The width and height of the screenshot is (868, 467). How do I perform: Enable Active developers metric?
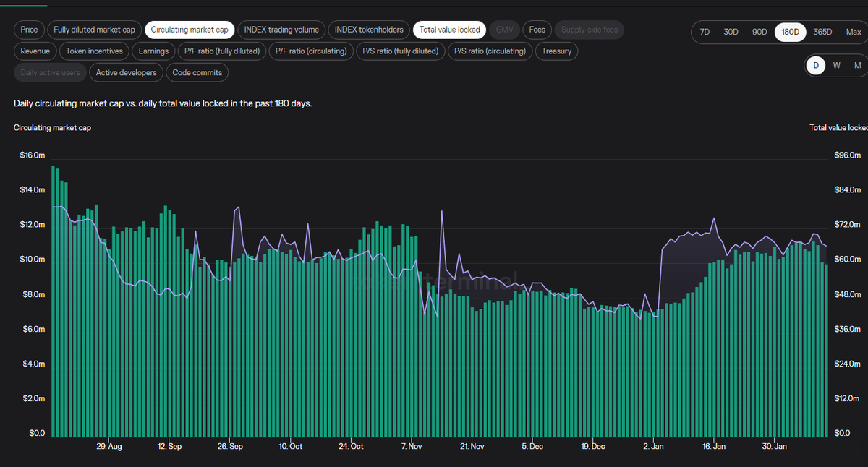coord(126,73)
